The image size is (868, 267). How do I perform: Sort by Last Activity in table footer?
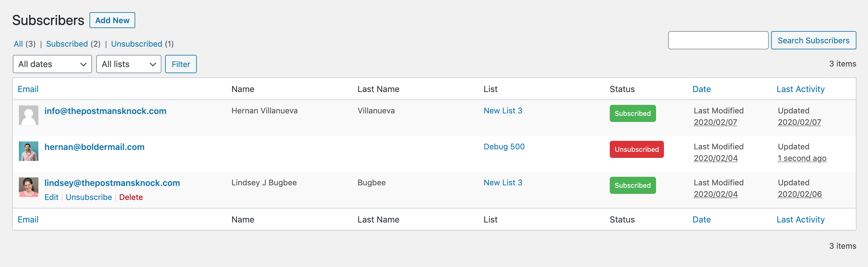point(800,219)
